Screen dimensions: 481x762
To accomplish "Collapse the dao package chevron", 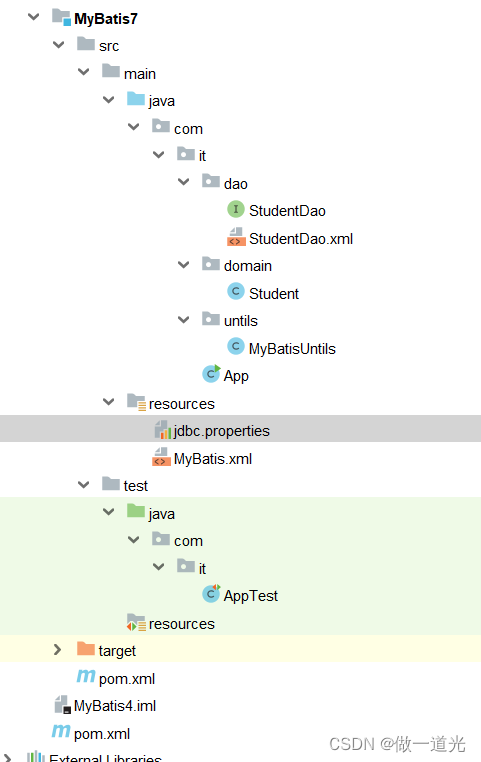I will [184, 182].
